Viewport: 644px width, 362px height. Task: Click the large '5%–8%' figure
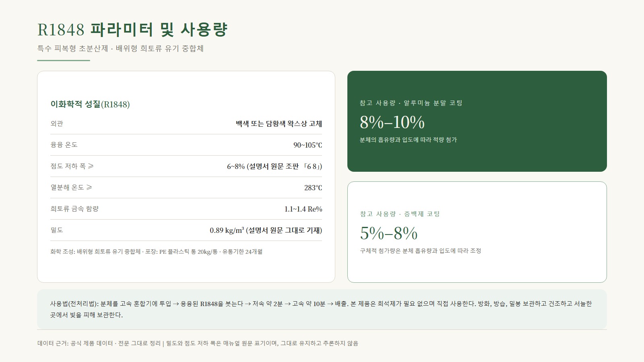(x=389, y=233)
